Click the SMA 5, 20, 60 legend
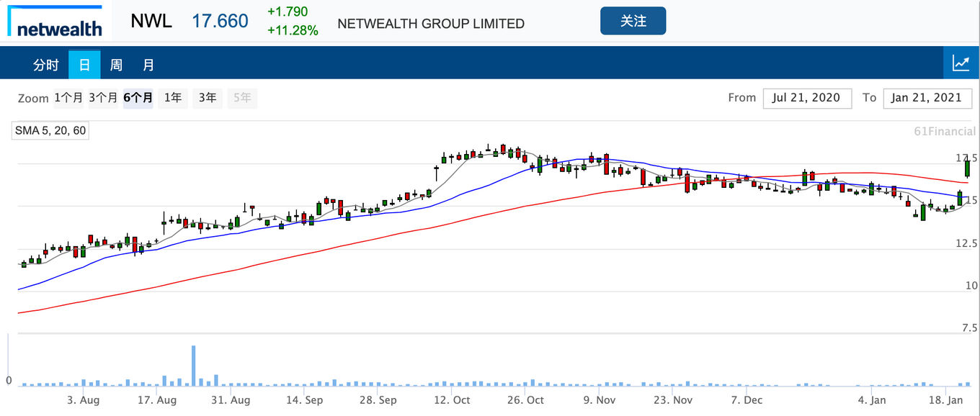Viewport: 980px width, 416px height. click(x=50, y=130)
